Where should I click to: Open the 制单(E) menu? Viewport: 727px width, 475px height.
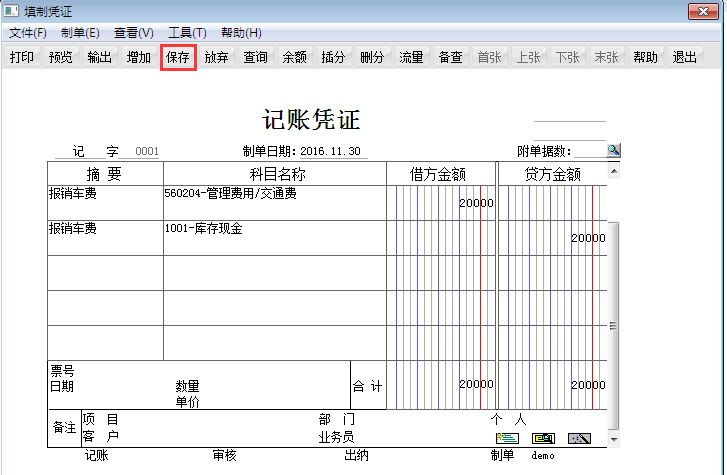(x=80, y=33)
